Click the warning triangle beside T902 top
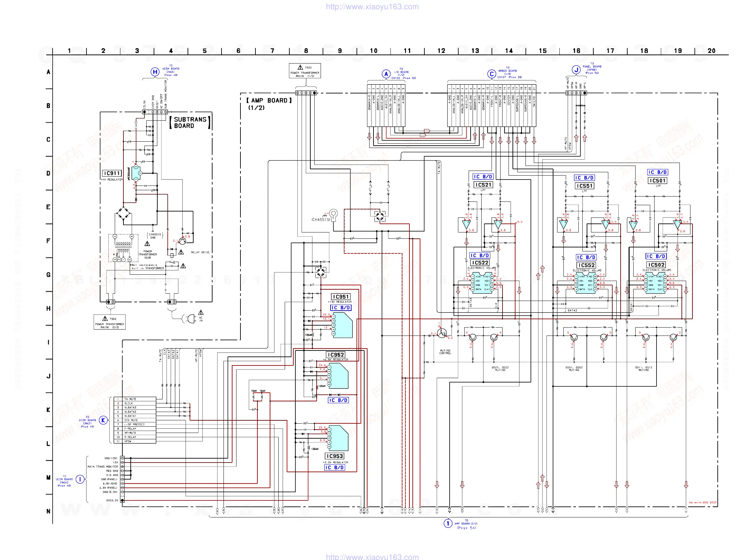 pyautogui.click(x=300, y=68)
